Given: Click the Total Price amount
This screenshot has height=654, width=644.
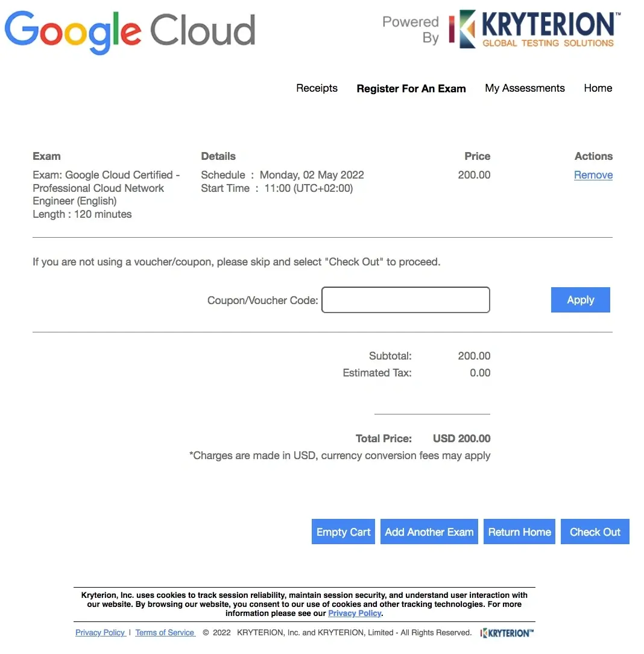Looking at the screenshot, I should 461,439.
